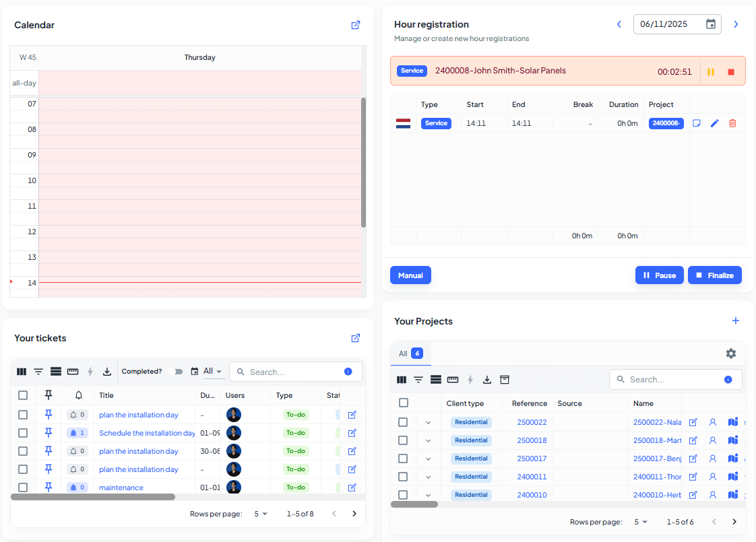The image size is (756, 542).
Task: Download tickets list via download icon
Action: coord(107,372)
